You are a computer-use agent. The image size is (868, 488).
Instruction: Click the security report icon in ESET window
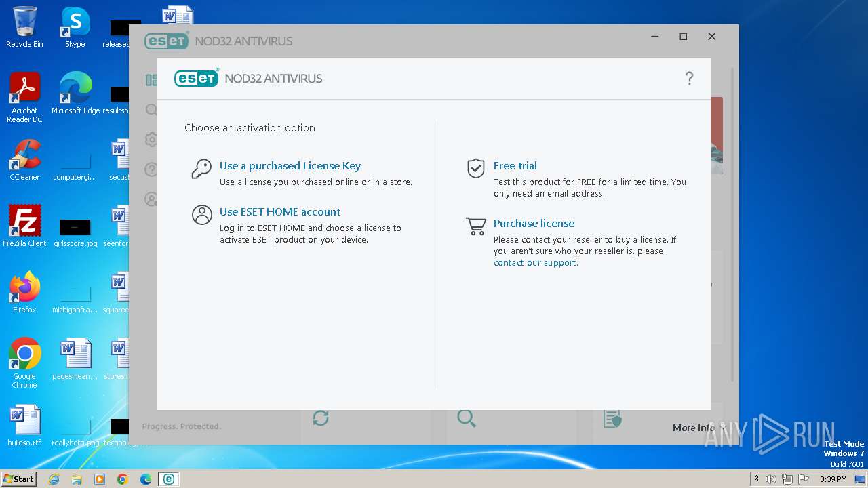coord(612,418)
